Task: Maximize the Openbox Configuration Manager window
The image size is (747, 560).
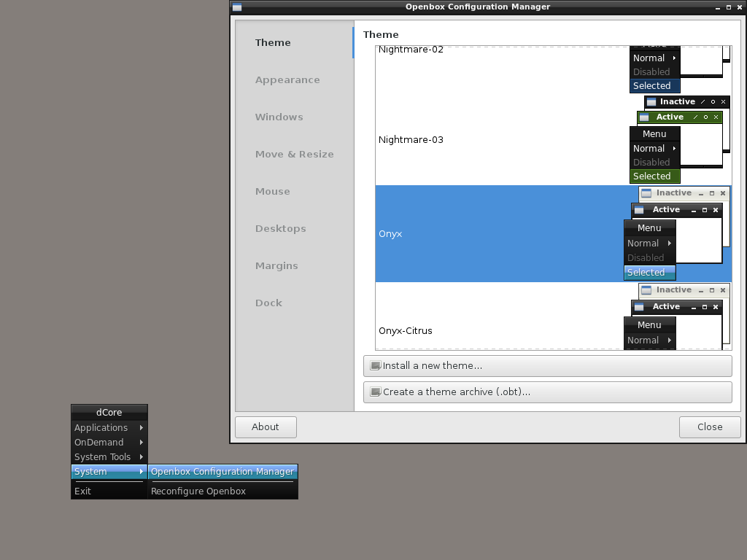Action: point(728,7)
